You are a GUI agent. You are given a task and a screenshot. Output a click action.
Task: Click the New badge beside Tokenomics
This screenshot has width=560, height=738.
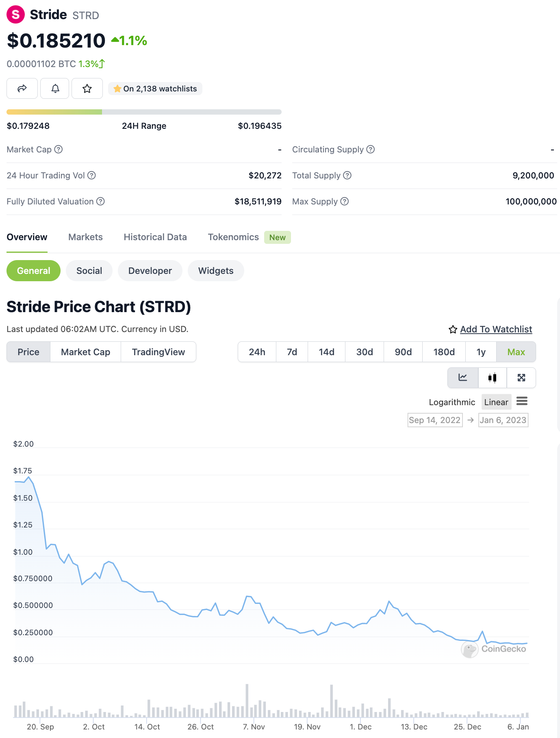click(x=278, y=237)
